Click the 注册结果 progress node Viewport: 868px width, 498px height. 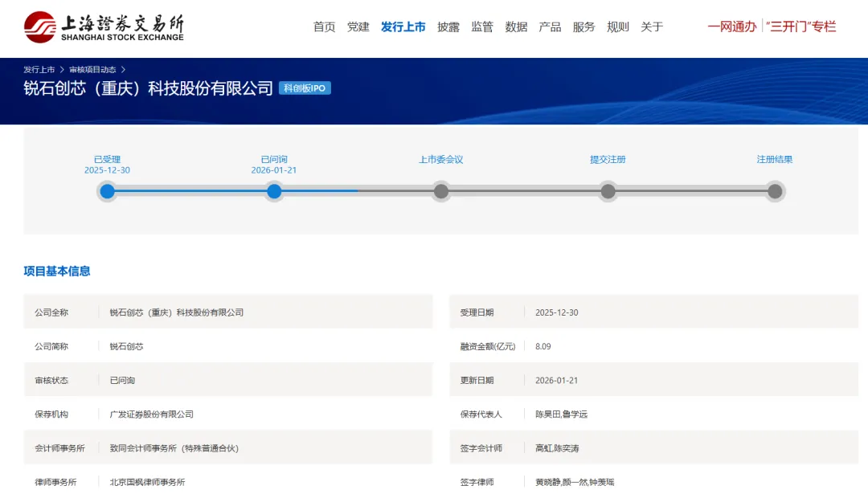(x=775, y=191)
